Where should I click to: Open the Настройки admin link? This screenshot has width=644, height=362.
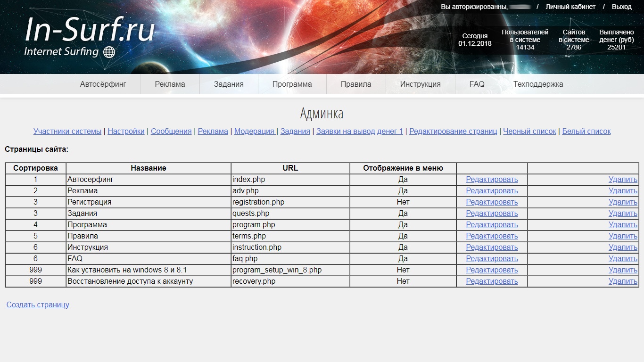pos(126,132)
